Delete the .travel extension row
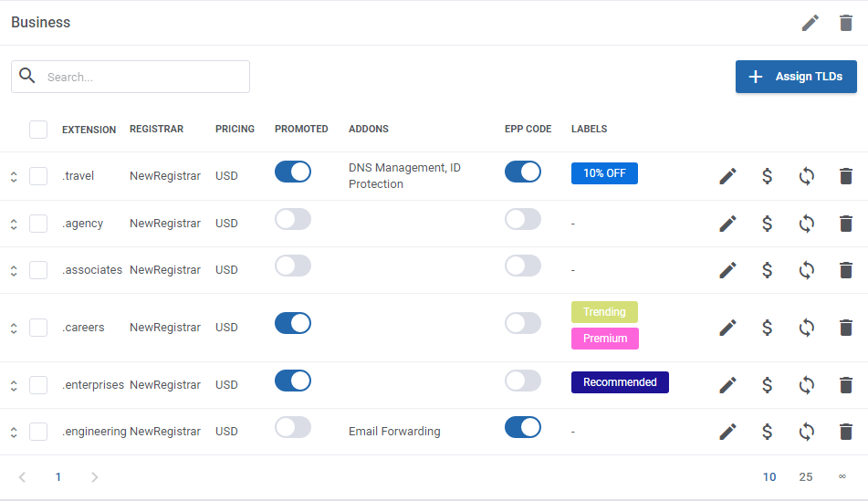 pos(846,176)
